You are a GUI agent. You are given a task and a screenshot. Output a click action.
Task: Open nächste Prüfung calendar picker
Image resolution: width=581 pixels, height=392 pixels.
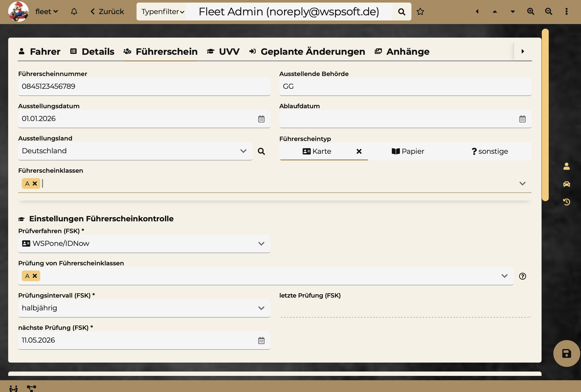coord(261,341)
